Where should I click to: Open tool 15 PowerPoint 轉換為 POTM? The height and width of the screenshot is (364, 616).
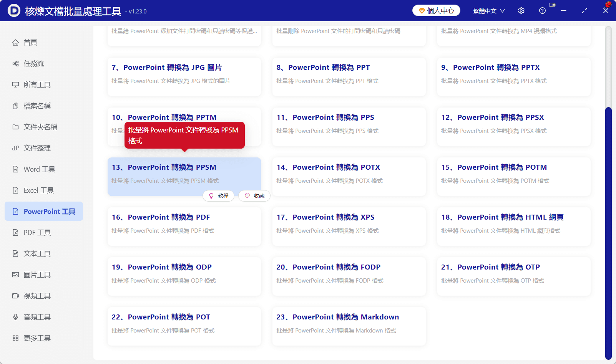514,177
